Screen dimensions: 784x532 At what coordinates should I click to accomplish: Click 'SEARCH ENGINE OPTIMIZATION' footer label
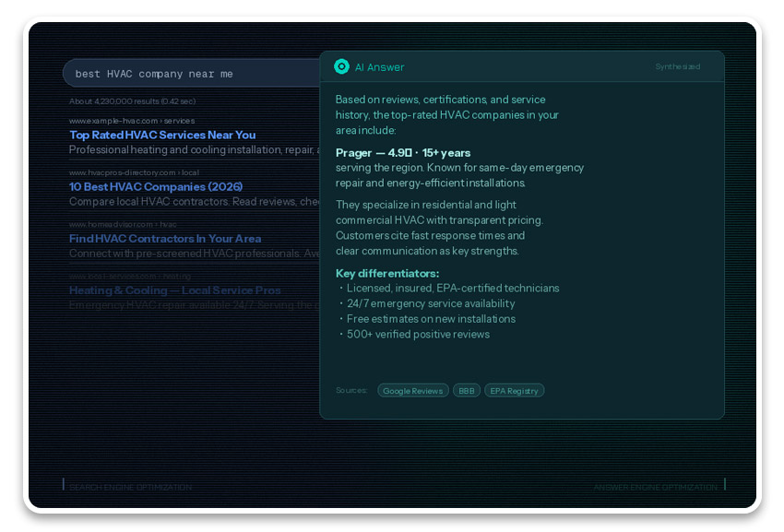click(x=130, y=487)
